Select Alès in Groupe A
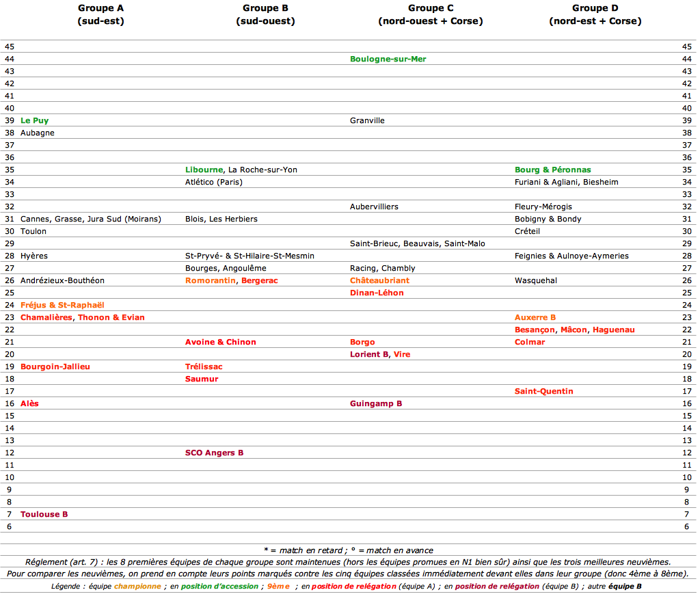This screenshot has width=700, height=605. pos(29,403)
